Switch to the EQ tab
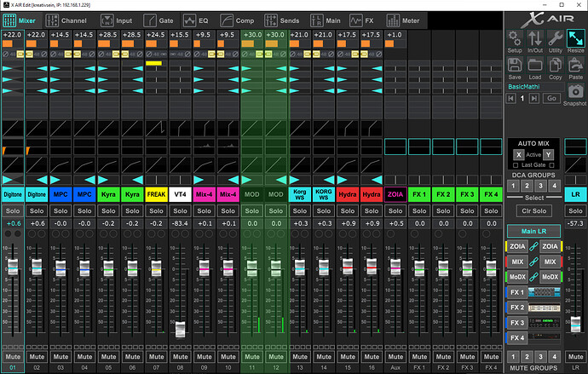This screenshot has height=374, width=588. pyautogui.click(x=195, y=20)
